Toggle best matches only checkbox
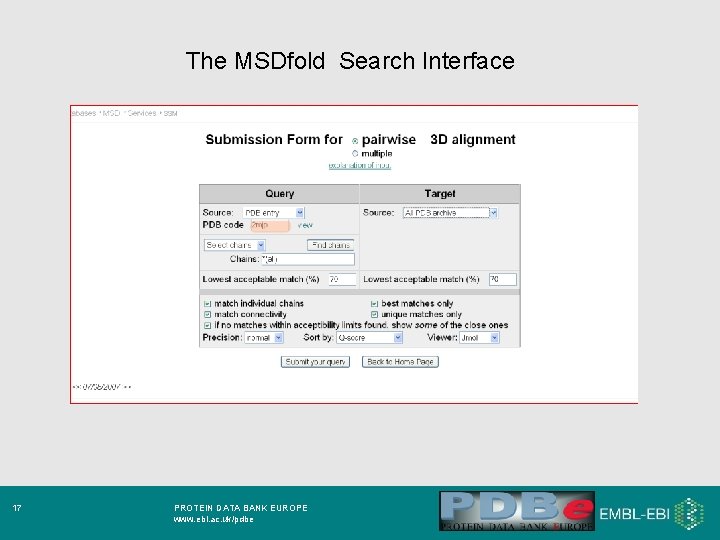Image resolution: width=720 pixels, height=540 pixels. coord(374,304)
